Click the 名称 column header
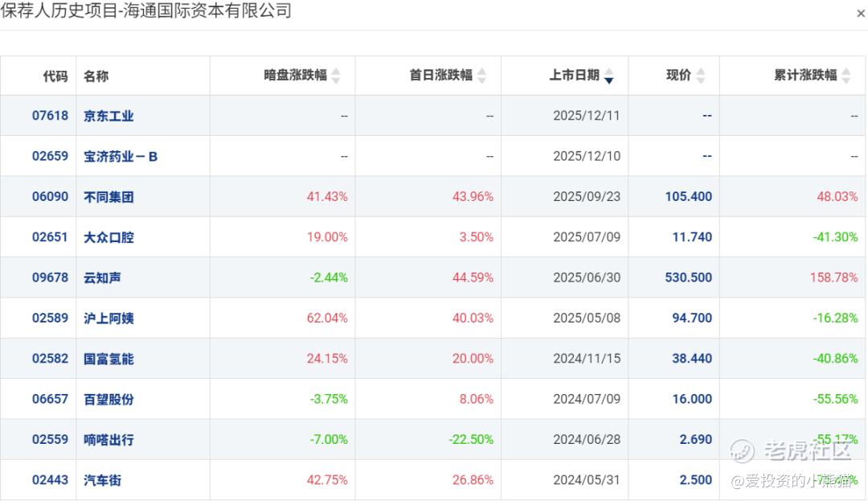This screenshot has height=501, width=868. click(x=96, y=76)
